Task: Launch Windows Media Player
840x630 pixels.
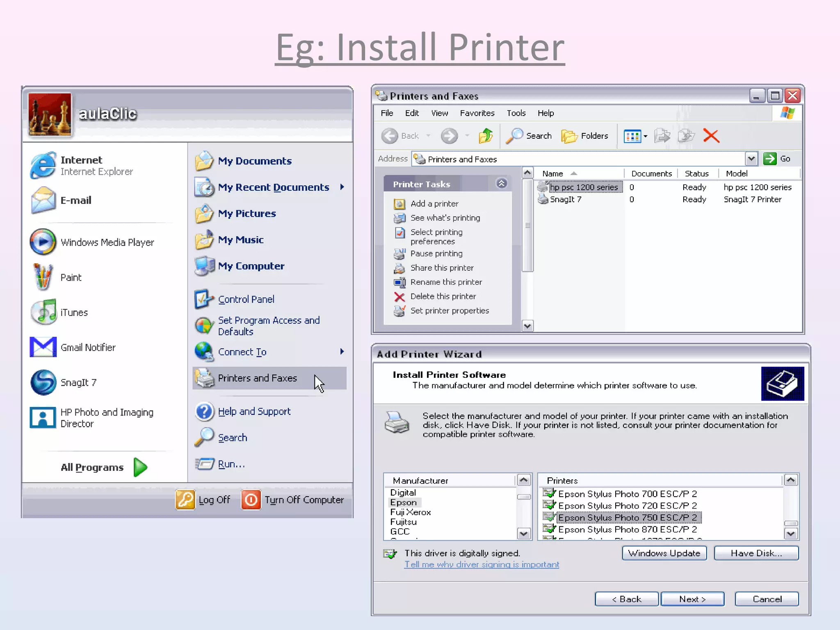Action: (92, 242)
